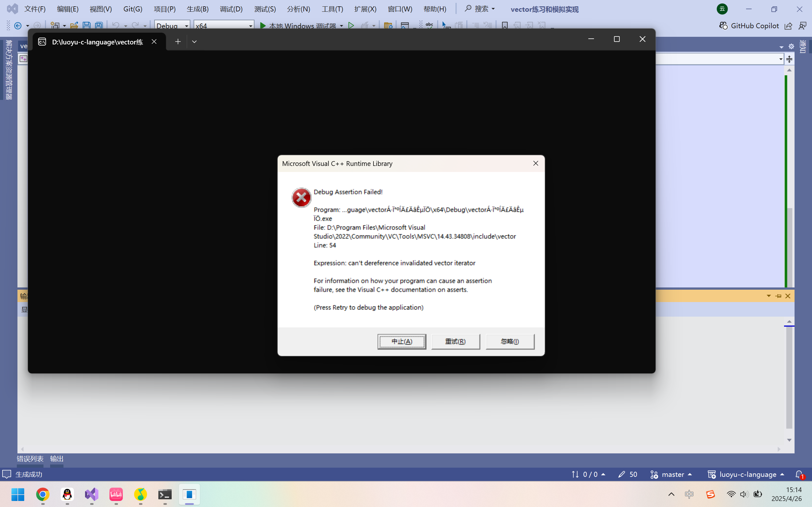Open the 调试(D) menu

(x=231, y=9)
